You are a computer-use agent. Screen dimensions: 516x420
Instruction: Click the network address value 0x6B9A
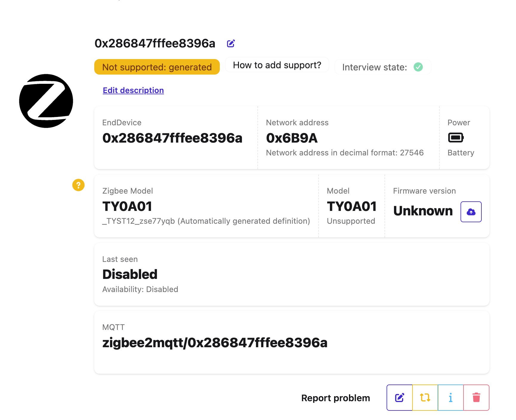click(292, 138)
